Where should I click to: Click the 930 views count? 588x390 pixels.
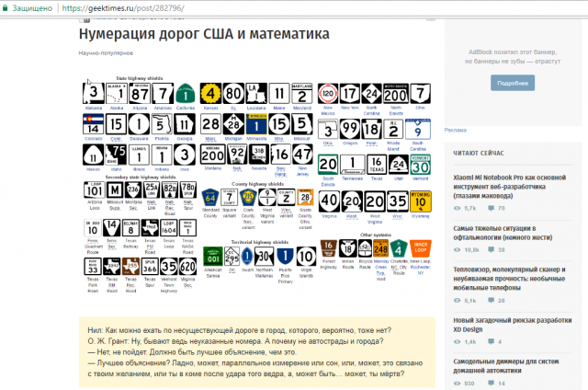[469, 384]
